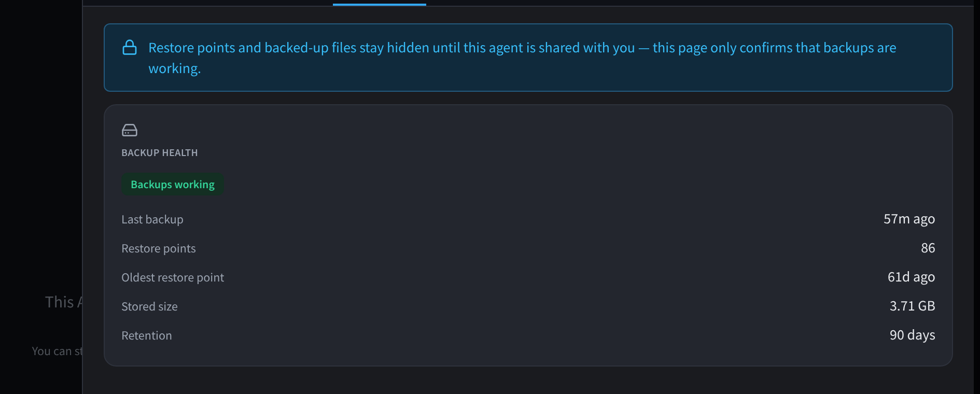Screen dimensions: 980x394
Task: Click the lock icon in the info banner
Action: (130, 48)
